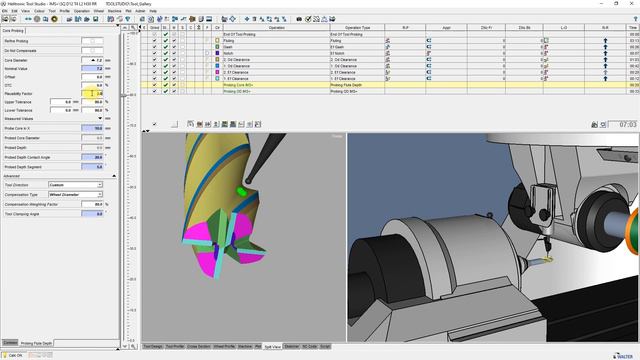Screen dimensions: 640x360
Task: Toggle Grind checkbox for Notch row
Action: pyautogui.click(x=154, y=53)
